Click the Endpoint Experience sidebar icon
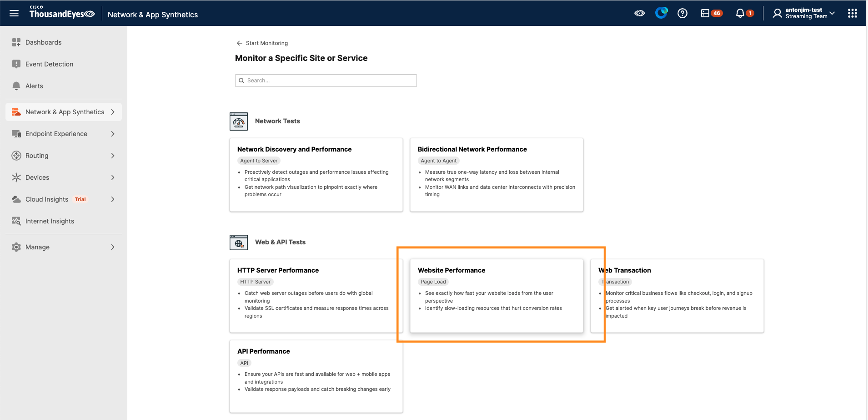This screenshot has width=868, height=420. (x=16, y=134)
